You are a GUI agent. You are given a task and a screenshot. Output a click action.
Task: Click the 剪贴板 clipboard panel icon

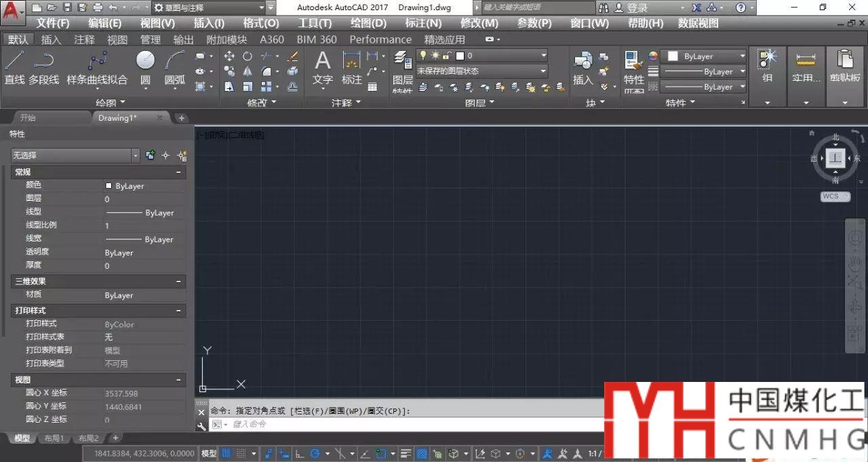coord(844,68)
